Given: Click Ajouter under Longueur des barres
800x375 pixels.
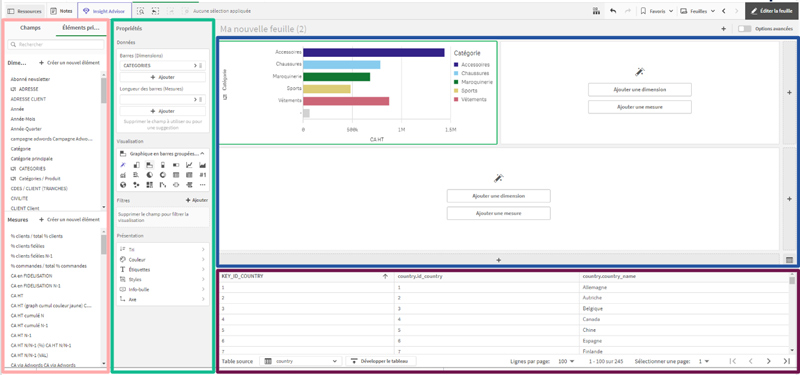Looking at the screenshot, I should tap(163, 111).
